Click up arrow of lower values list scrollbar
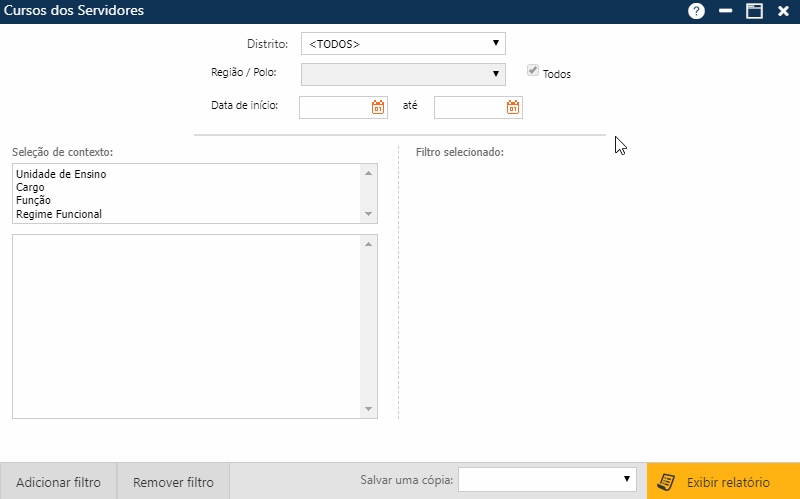Image resolution: width=800 pixels, height=499 pixels. coord(368,244)
